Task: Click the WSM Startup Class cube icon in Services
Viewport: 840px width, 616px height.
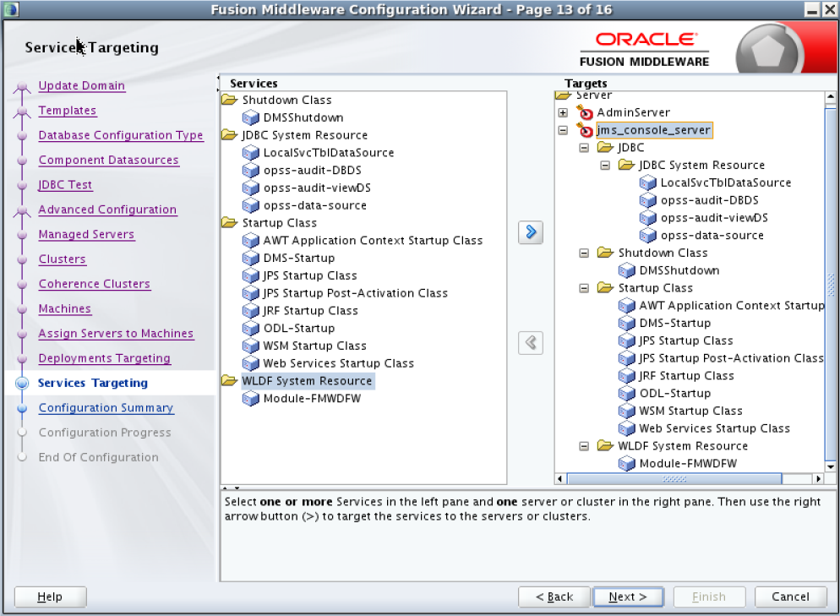Action: click(x=251, y=346)
